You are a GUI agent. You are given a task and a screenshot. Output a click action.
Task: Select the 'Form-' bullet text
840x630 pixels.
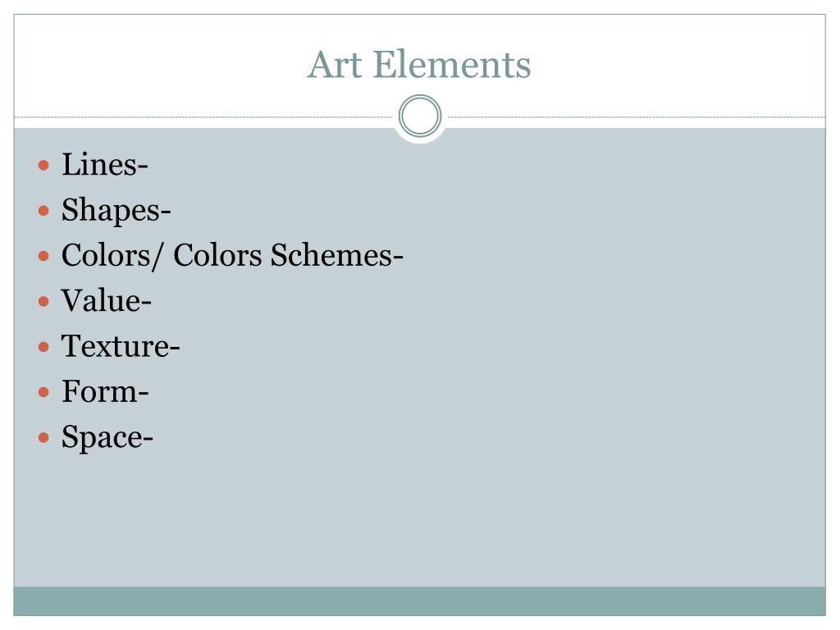coord(105,391)
